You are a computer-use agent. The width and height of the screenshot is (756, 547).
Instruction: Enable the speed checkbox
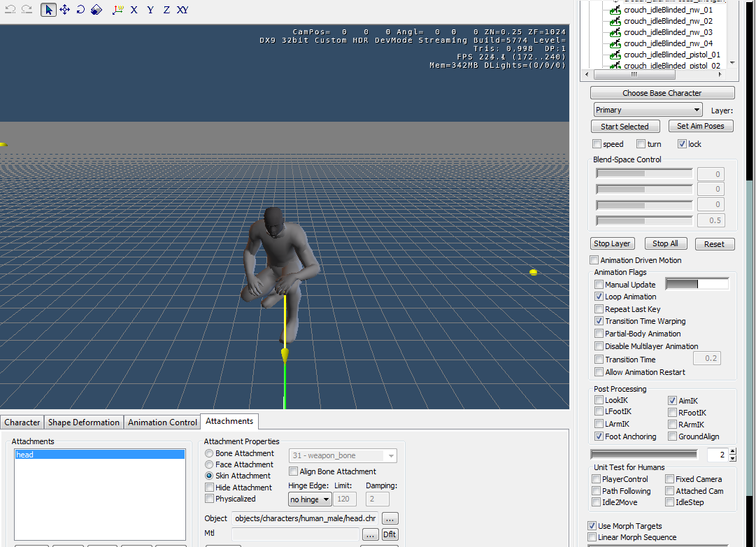point(597,143)
